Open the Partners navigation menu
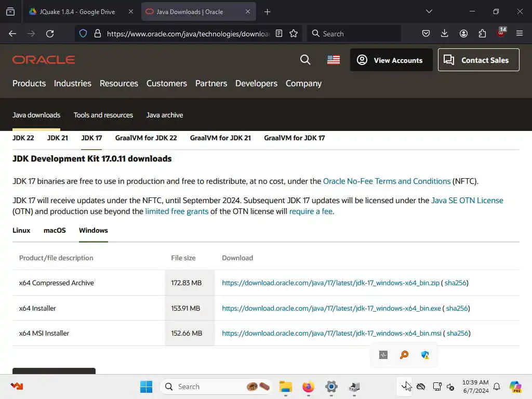The height and width of the screenshot is (399, 532). tap(211, 84)
